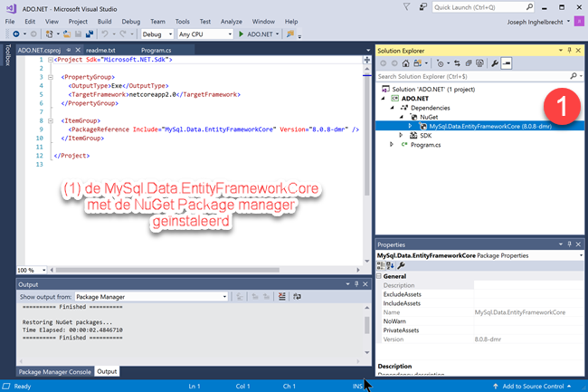Switch to the Package Manager Console tab
Image resolution: width=588 pixels, height=392 pixels.
[55, 372]
